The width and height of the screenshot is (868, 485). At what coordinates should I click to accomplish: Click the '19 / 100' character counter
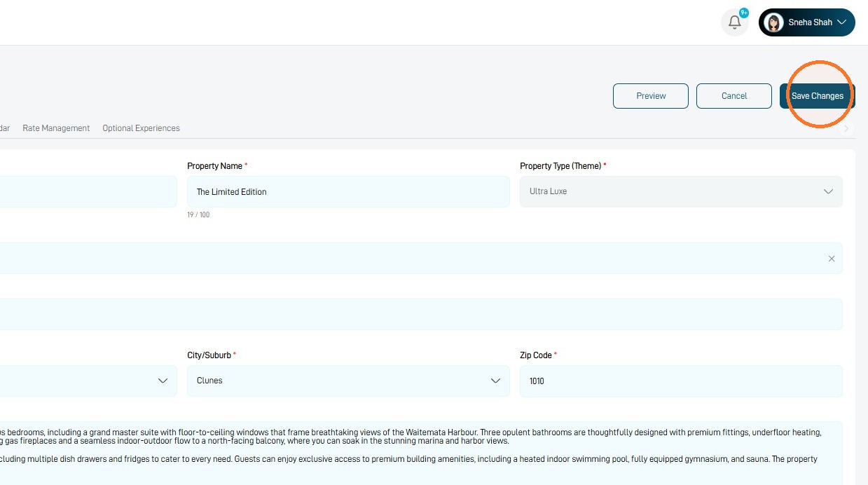point(198,214)
